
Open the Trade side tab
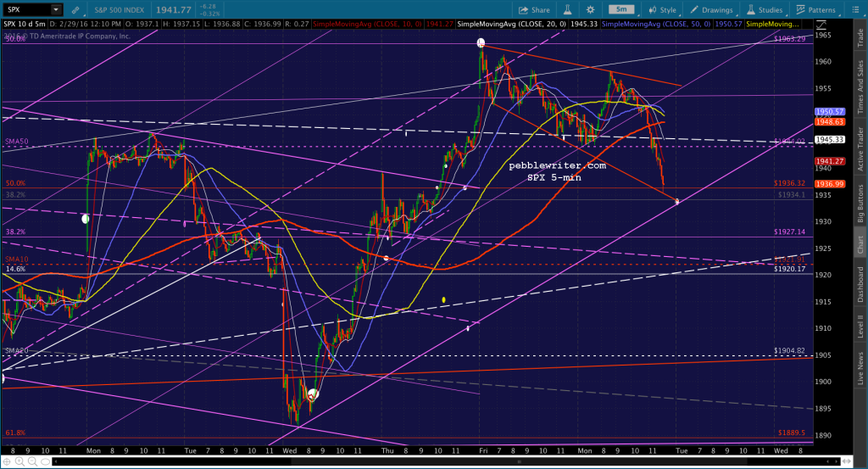pyautogui.click(x=860, y=37)
